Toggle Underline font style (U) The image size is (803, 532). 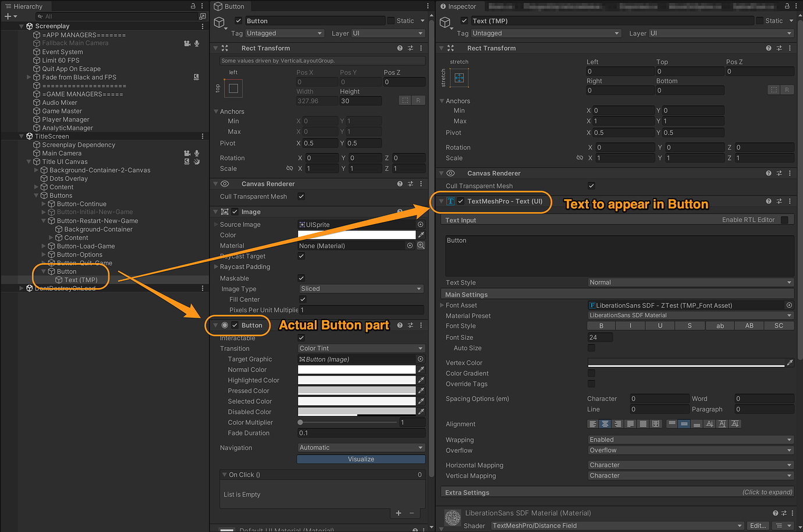660,326
